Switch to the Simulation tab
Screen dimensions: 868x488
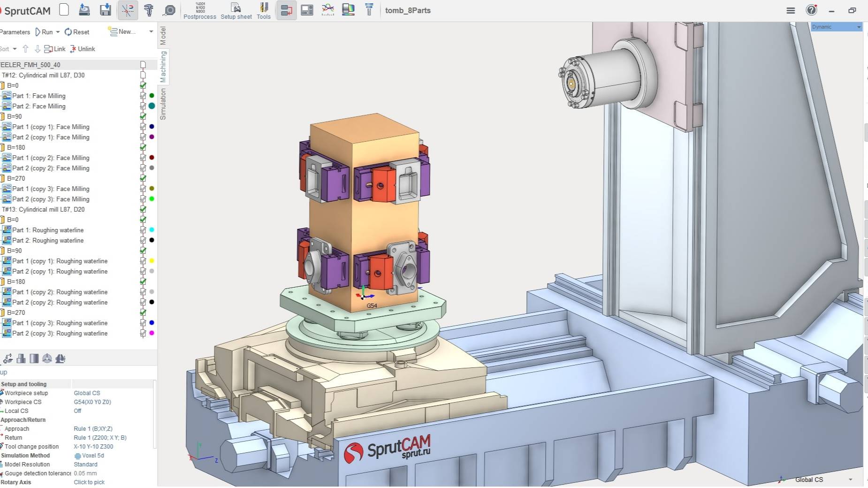click(x=163, y=104)
